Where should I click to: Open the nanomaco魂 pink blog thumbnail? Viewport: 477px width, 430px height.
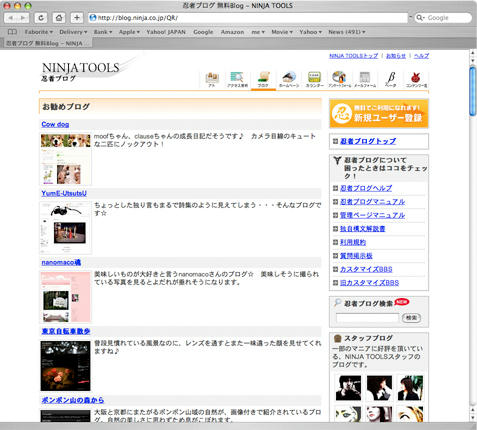pyautogui.click(x=66, y=297)
